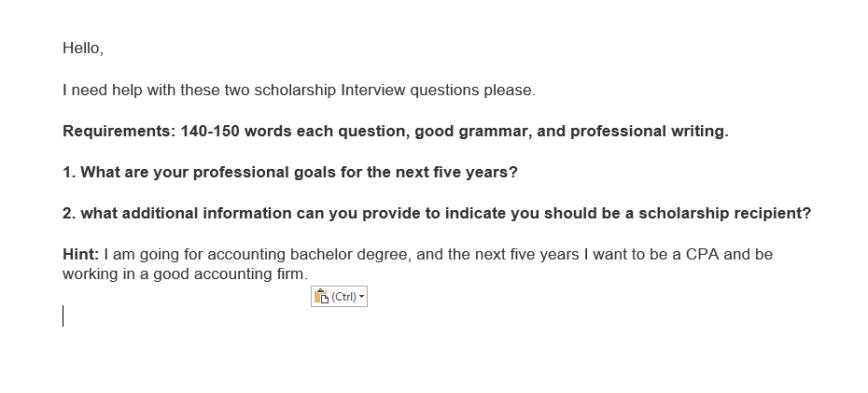868x393 pixels.
Task: Click on the bold "Hint:" label
Action: (81, 255)
